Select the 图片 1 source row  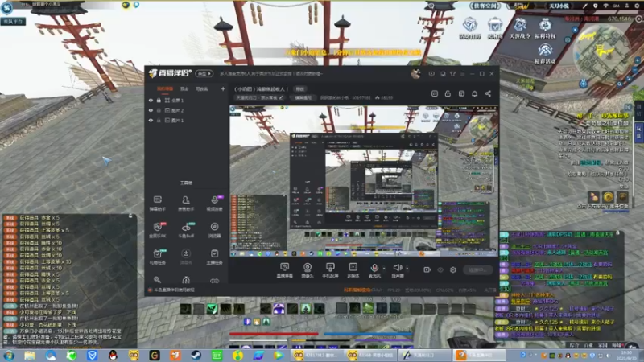coord(187,120)
